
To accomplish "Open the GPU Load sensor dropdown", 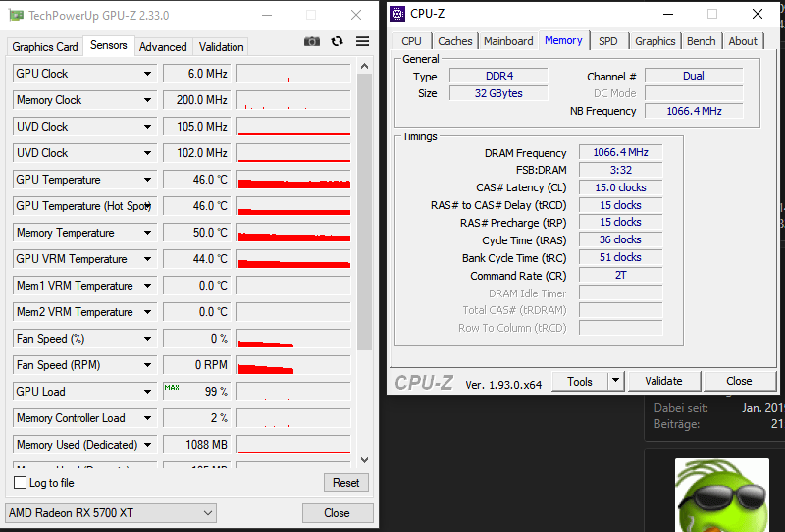I will [147, 393].
